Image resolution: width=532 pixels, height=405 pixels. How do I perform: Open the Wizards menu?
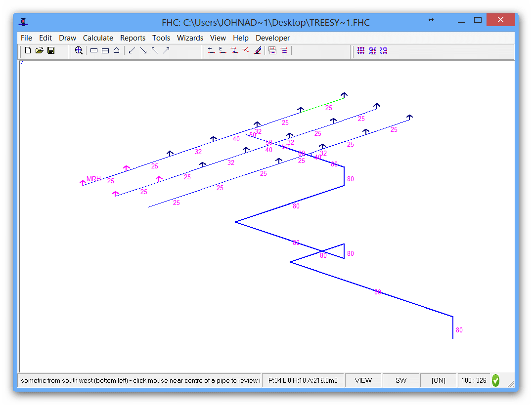(x=190, y=38)
